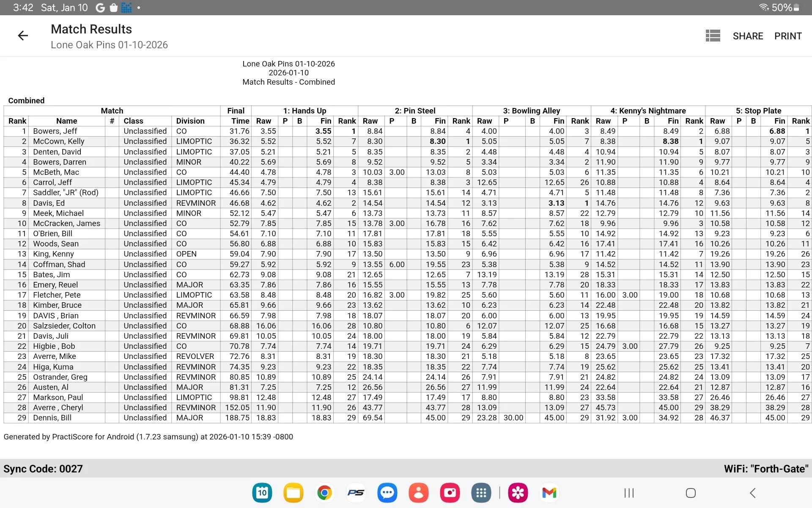The width and height of the screenshot is (812, 508).
Task: Open the red Camera app icon
Action: click(450, 493)
